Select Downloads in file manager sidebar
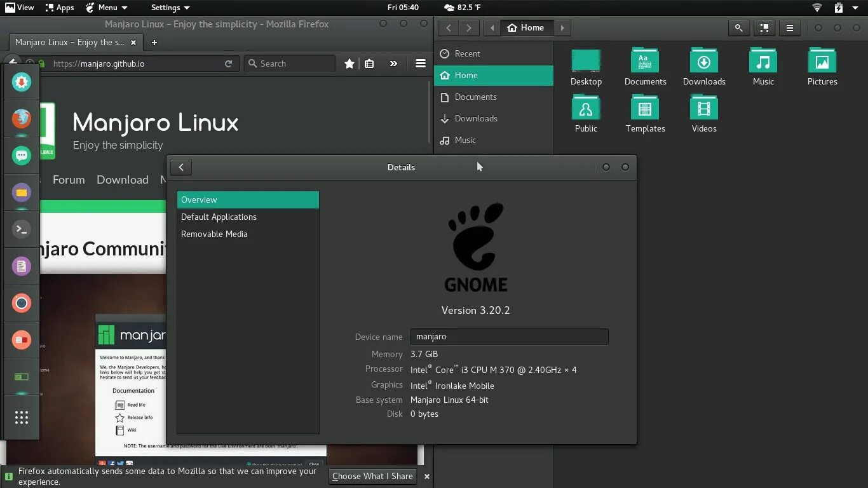Viewport: 868px width, 488px height. click(x=494, y=118)
